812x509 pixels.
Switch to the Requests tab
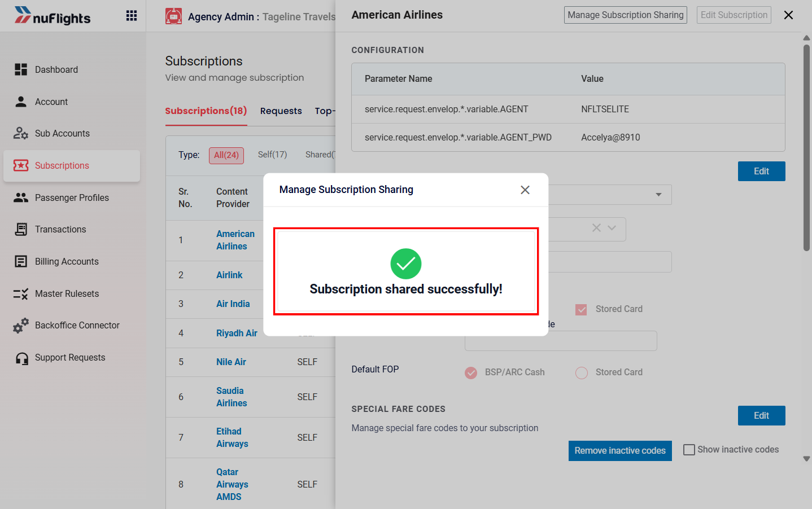point(281,111)
